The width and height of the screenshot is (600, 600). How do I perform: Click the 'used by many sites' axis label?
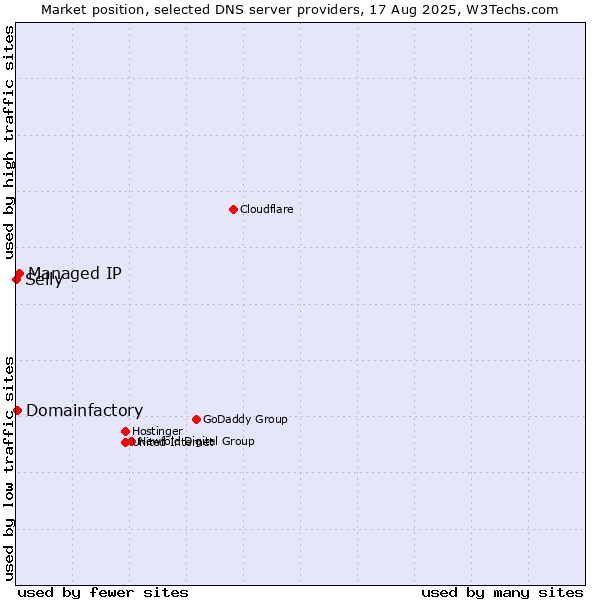[x=502, y=593]
